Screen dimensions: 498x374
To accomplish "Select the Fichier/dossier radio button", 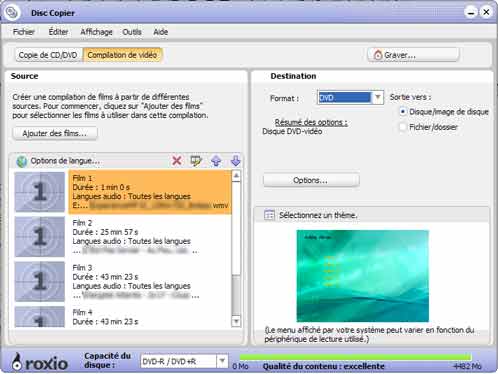I will click(403, 127).
